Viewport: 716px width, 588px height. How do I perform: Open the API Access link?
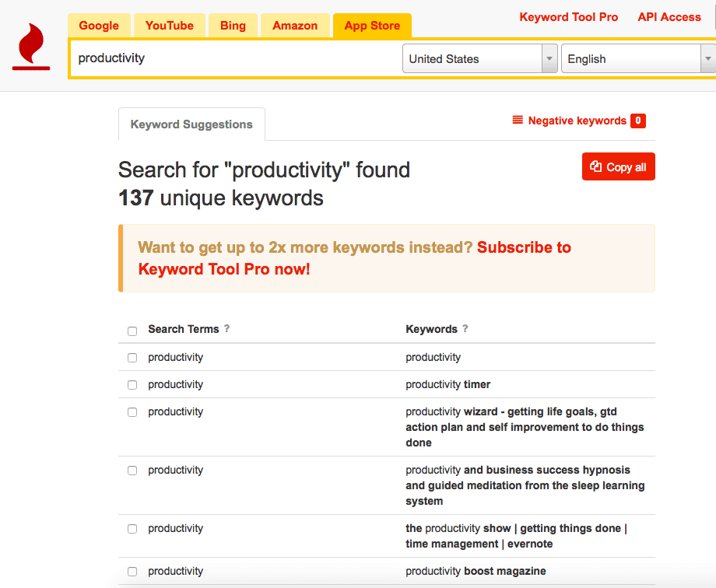(x=669, y=17)
